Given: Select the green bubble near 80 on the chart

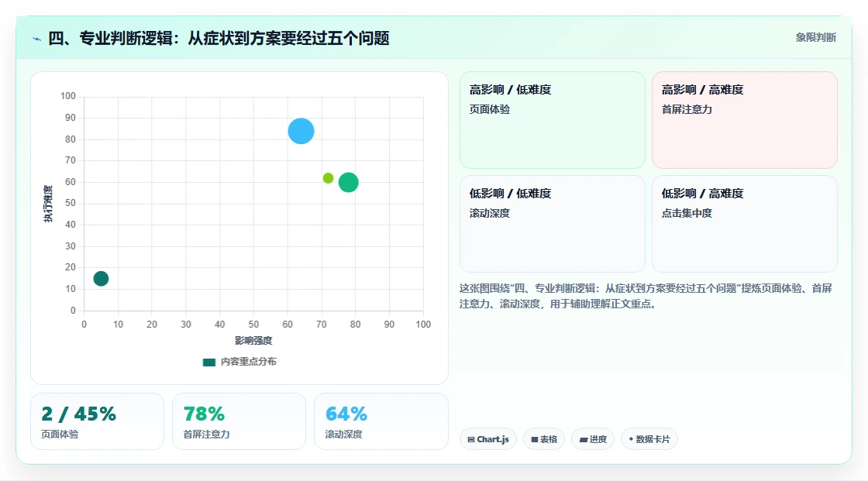Looking at the screenshot, I should [x=348, y=182].
